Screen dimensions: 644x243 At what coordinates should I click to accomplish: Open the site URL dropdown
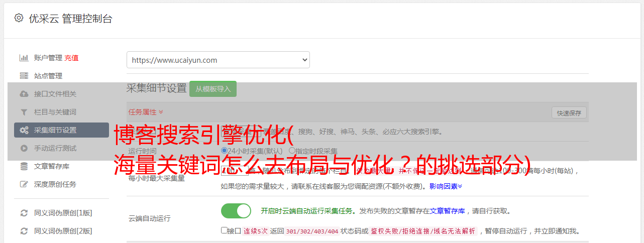point(218,60)
